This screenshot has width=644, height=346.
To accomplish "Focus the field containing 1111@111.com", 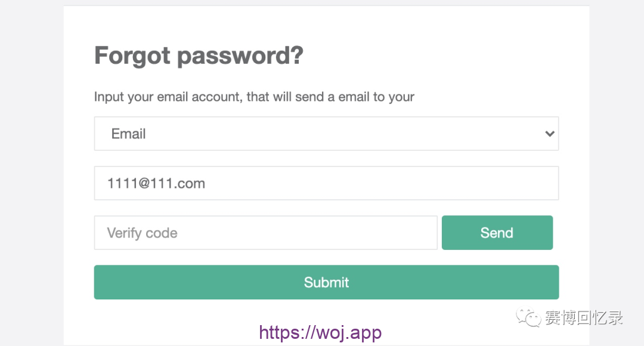I will tap(326, 183).
